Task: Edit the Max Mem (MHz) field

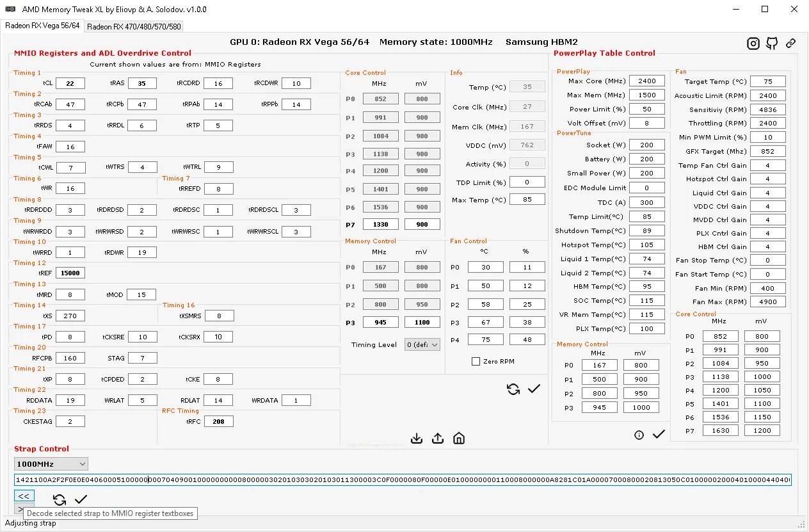Action: coord(647,95)
